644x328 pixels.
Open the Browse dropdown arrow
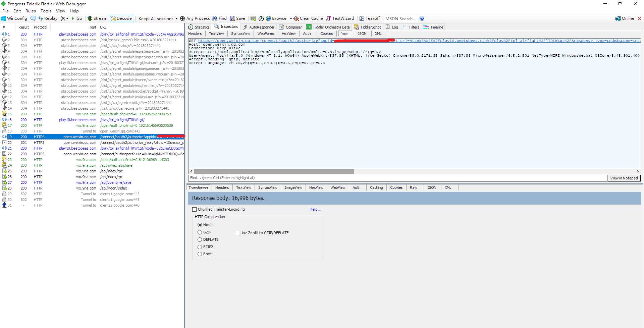click(291, 18)
